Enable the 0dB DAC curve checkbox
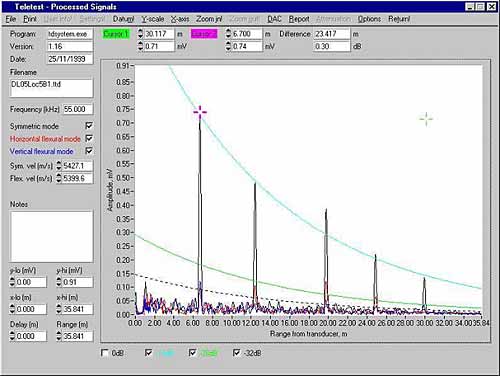The height and width of the screenshot is (376, 500). (105, 353)
